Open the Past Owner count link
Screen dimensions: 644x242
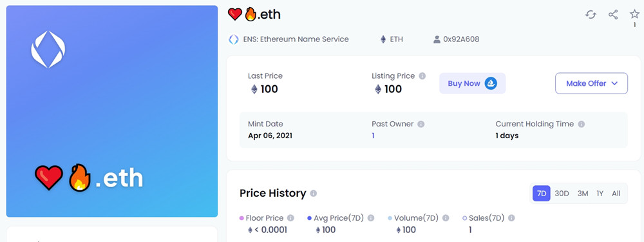coord(374,136)
